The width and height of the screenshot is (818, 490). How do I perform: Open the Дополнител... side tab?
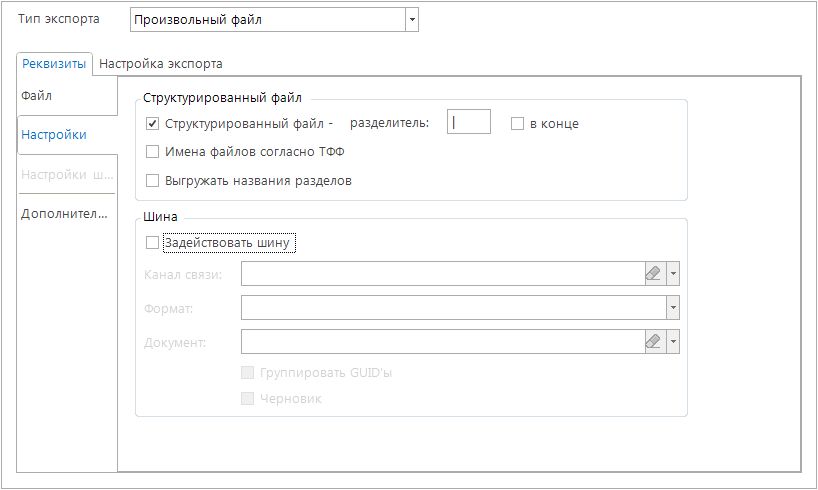(64, 214)
